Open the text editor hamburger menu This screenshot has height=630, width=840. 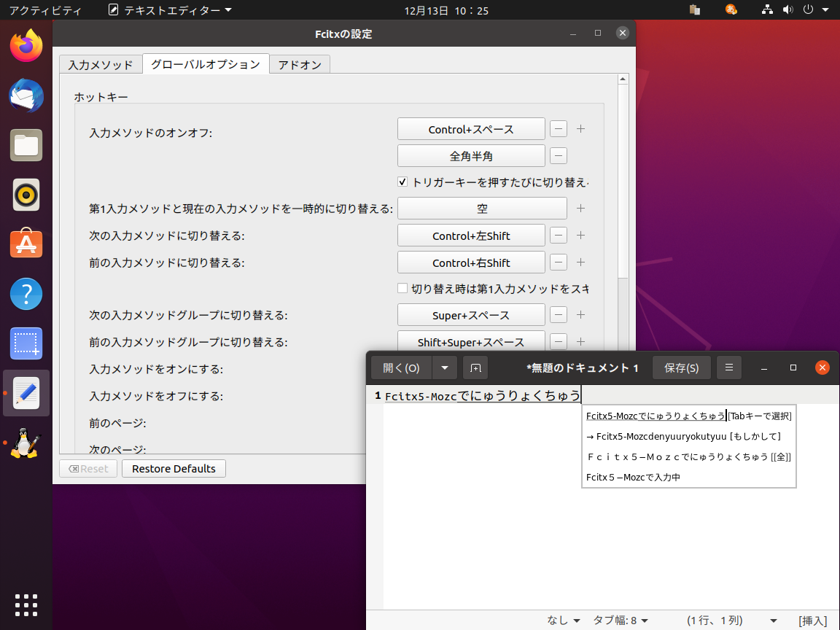tap(728, 367)
